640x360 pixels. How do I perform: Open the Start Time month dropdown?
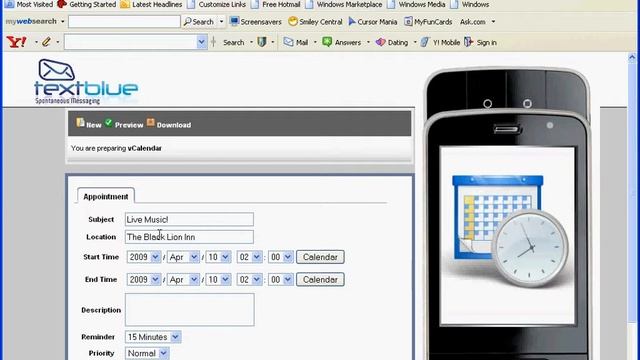coord(183,257)
